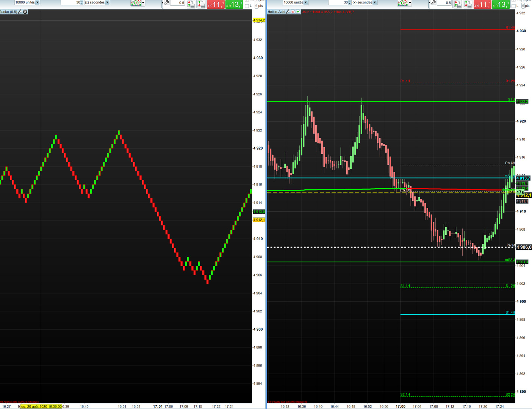Screen dimensions: 532x409
Task: Click the 17s countdown label on right axis
Action: pos(520,192)
